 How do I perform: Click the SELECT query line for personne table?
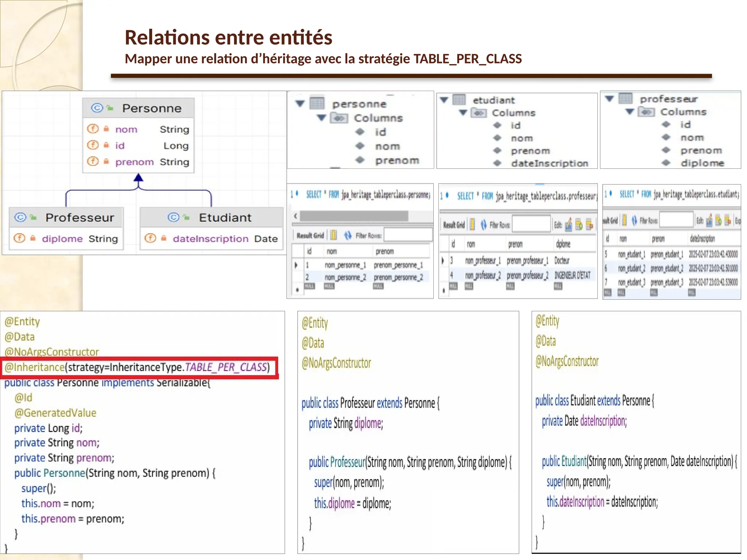[368, 195]
